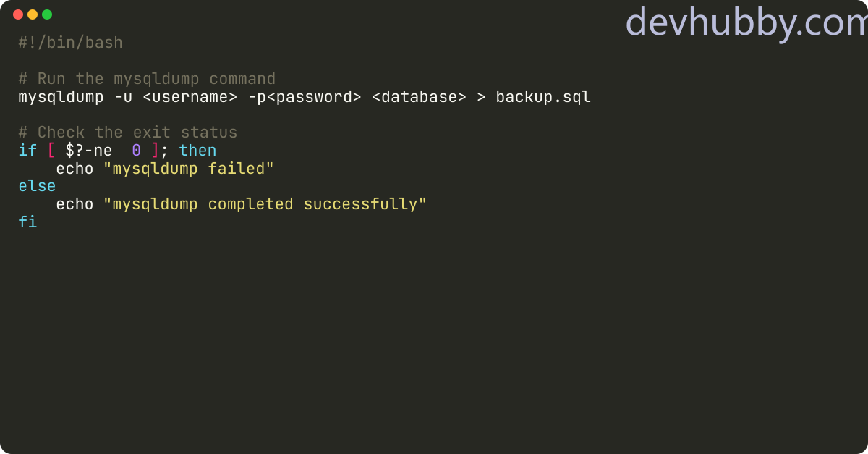Viewport: 868px width, 454px height.
Task: Click the #!/bin/bash shebang line
Action: 71,43
